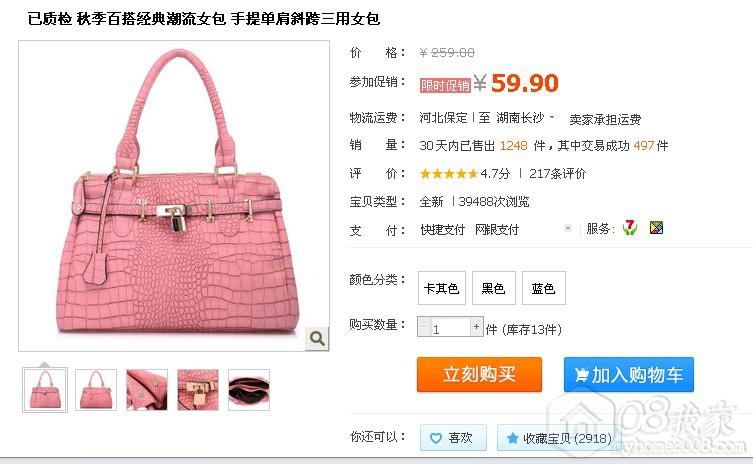The width and height of the screenshot is (753, 464).
Task: Select the 黑色 color option
Action: (x=494, y=288)
